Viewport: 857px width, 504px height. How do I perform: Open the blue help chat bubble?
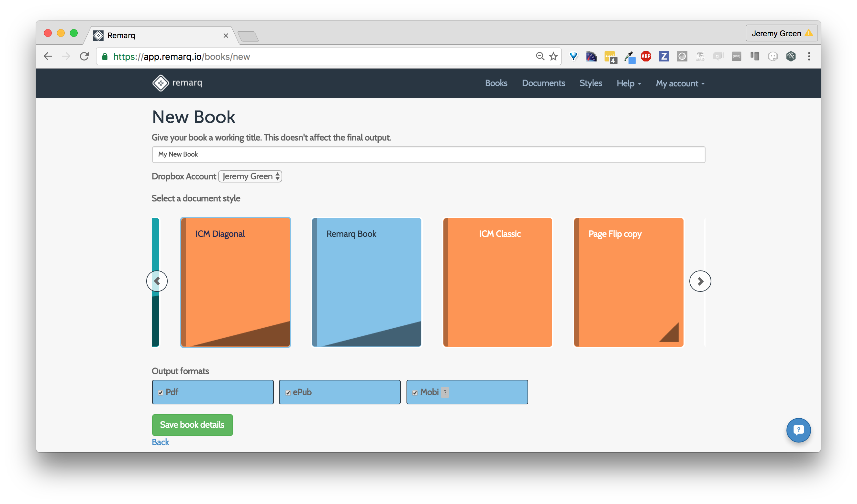point(798,430)
